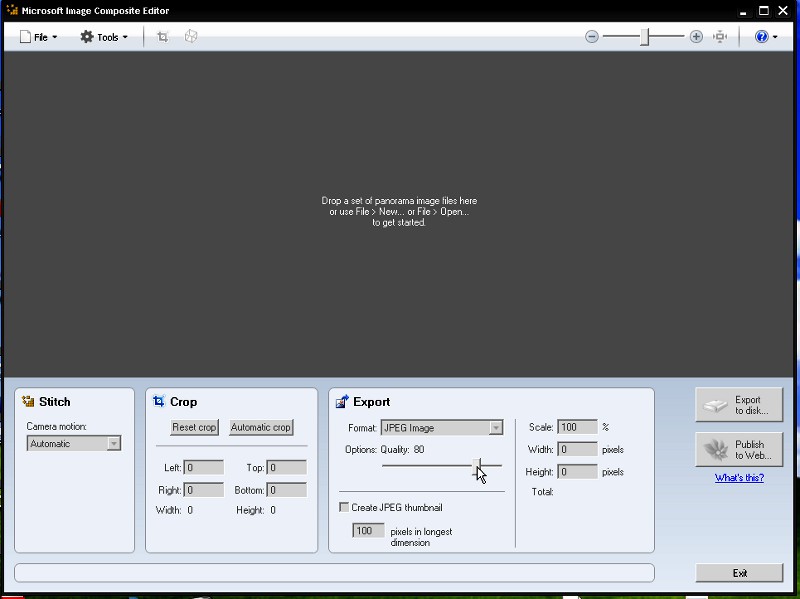Enable Create JPEG thumbnail checkbox
The width and height of the screenshot is (800, 599).
(x=344, y=508)
